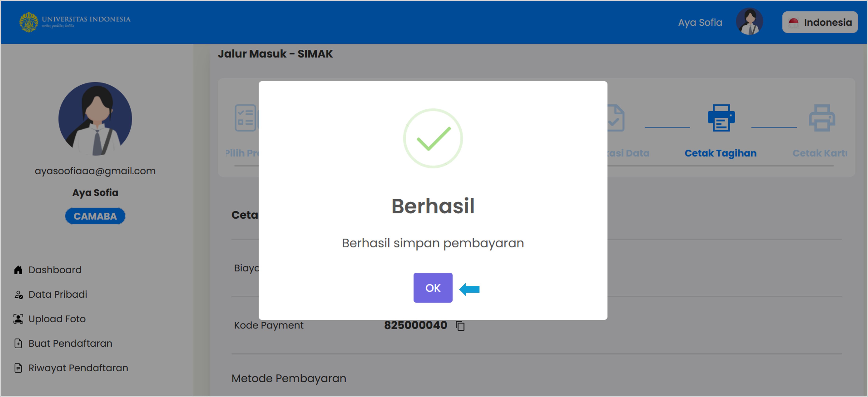868x397 pixels.
Task: Open Dashboard from the sidebar
Action: [55, 270]
